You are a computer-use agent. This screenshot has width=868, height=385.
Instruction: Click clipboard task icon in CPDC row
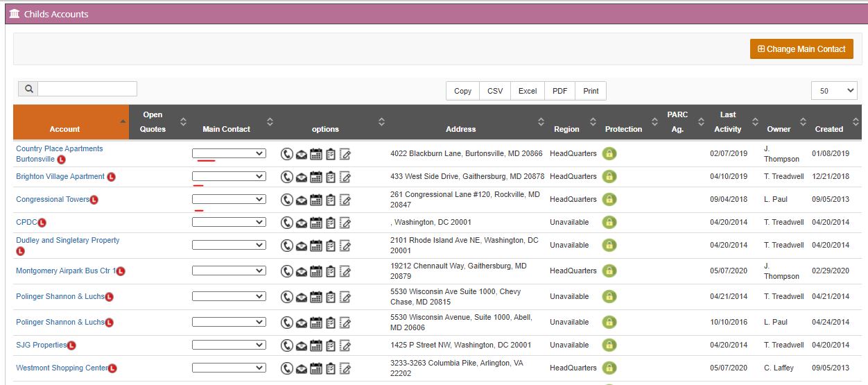tap(331, 223)
